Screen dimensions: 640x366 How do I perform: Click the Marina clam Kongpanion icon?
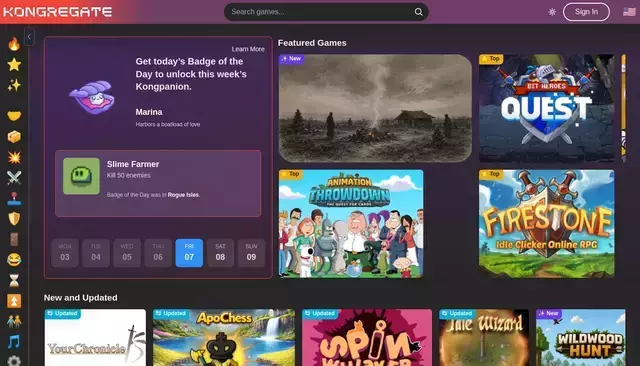(x=92, y=98)
